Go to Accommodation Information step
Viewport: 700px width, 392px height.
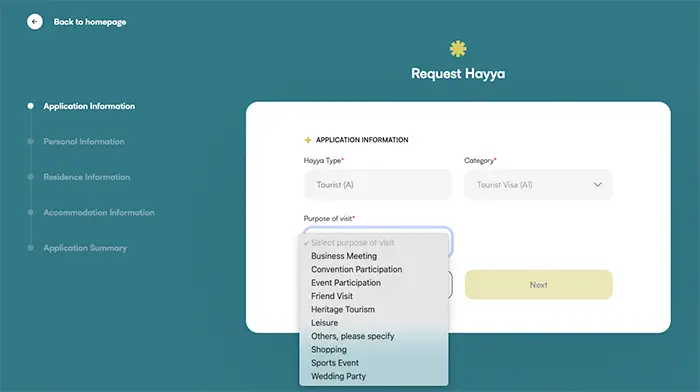(x=99, y=213)
